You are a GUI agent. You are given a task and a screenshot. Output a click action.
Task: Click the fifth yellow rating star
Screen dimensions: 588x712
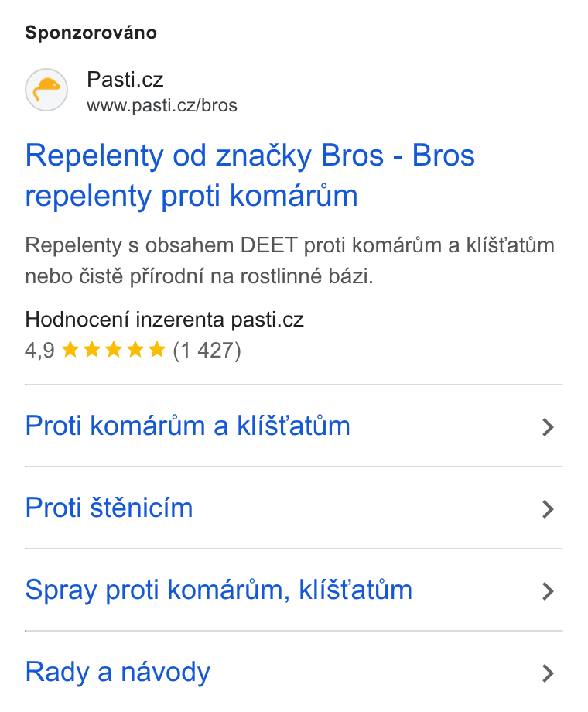[157, 349]
